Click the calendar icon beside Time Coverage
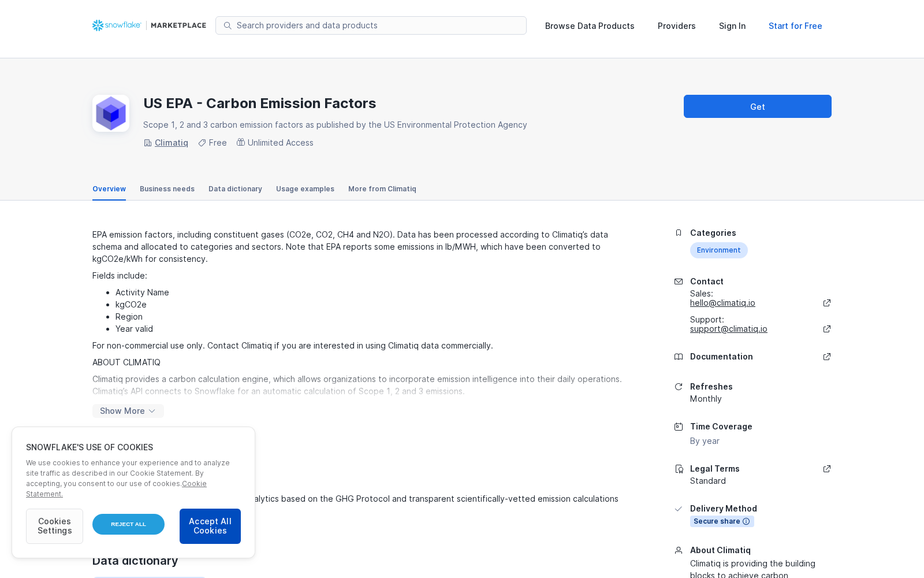The width and height of the screenshot is (924, 578). point(679,427)
